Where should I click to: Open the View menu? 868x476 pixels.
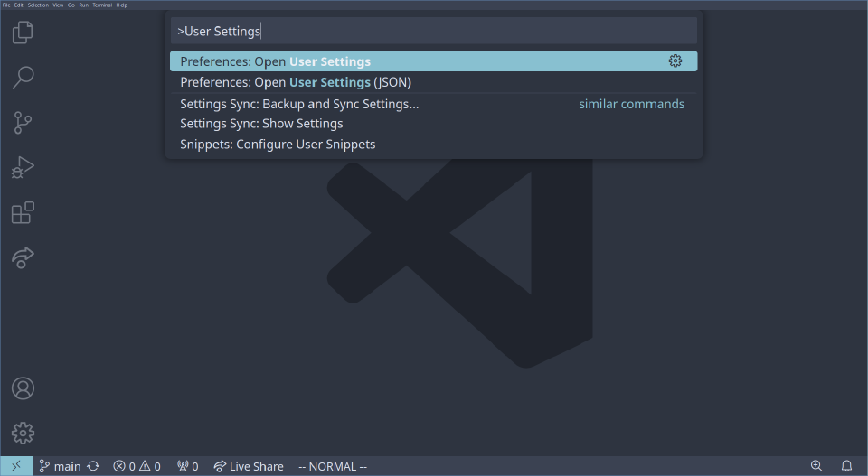pyautogui.click(x=58, y=5)
